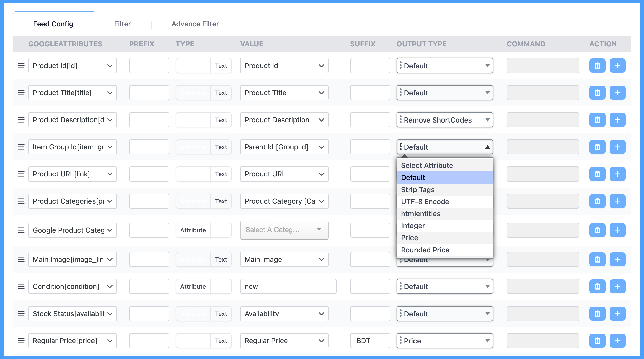The height and width of the screenshot is (359, 644).
Task: Choose htmlentities from output type list
Action: point(445,214)
